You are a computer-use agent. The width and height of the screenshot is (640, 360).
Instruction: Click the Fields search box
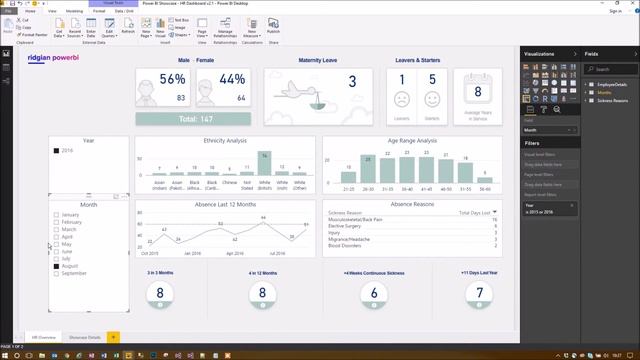[610, 69]
